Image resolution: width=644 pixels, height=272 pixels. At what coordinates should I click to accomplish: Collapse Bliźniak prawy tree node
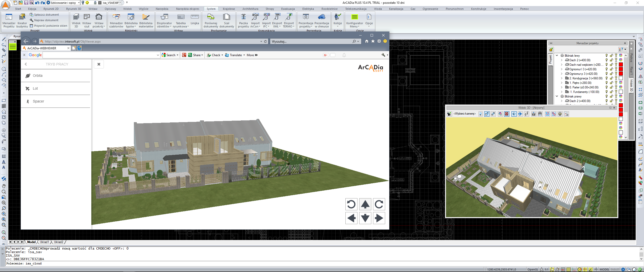[557, 96]
